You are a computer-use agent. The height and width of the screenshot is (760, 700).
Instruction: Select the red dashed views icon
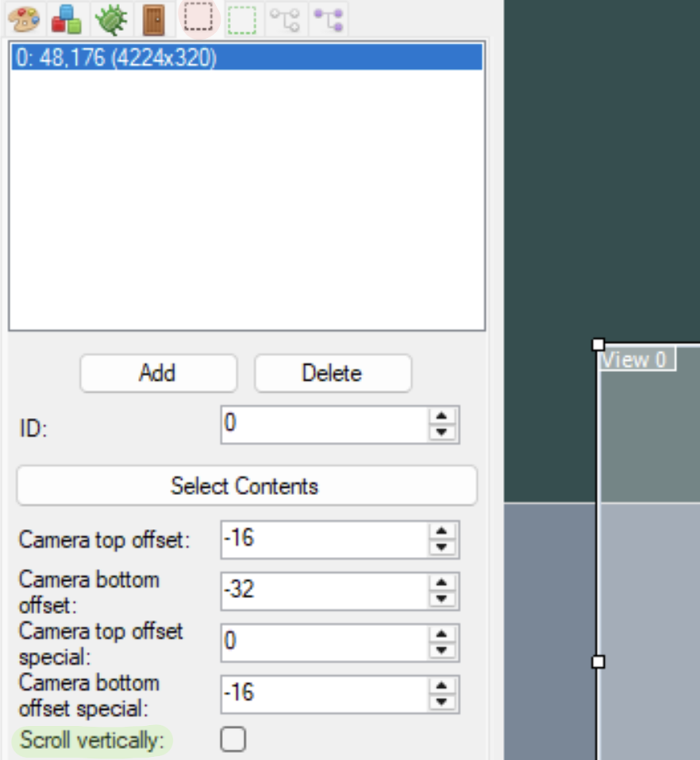[199, 18]
